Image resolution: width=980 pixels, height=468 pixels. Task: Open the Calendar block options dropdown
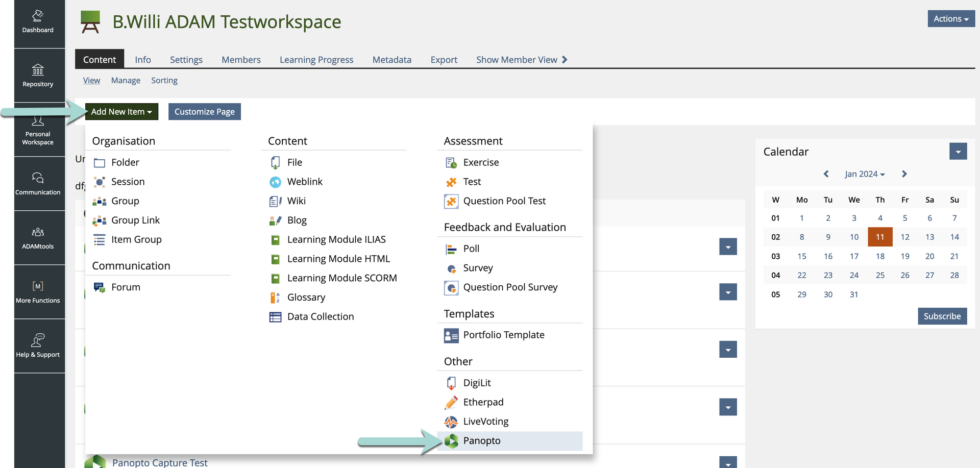point(958,152)
